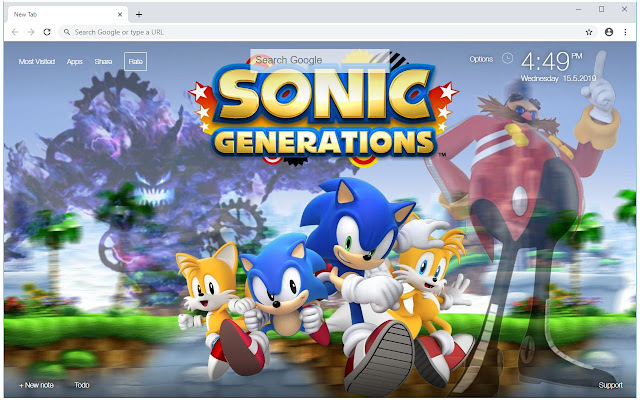This screenshot has height=400, width=640.
Task: Open the Share menu
Action: coord(103,62)
